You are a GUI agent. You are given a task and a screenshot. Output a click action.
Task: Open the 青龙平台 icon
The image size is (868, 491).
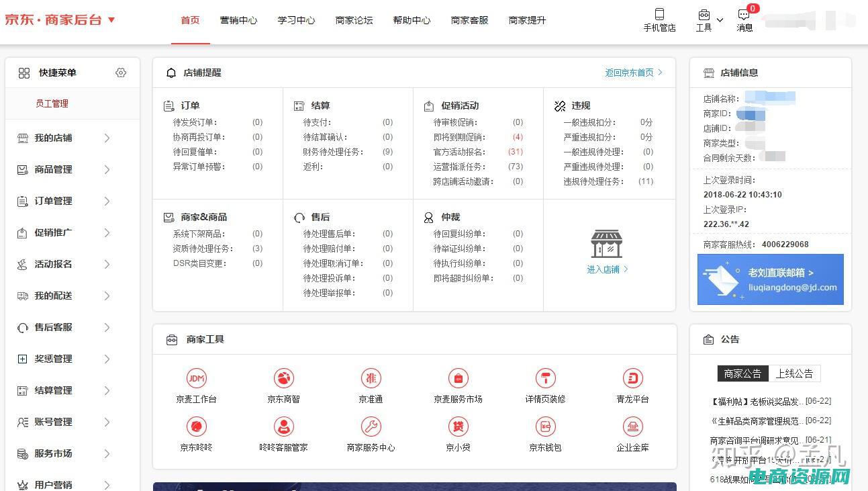pos(632,378)
